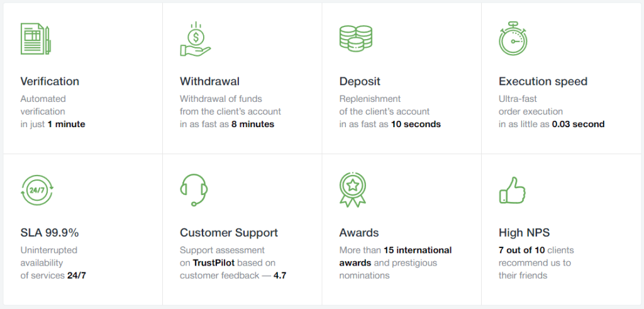Click the bold 10 seconds text

[x=416, y=124]
